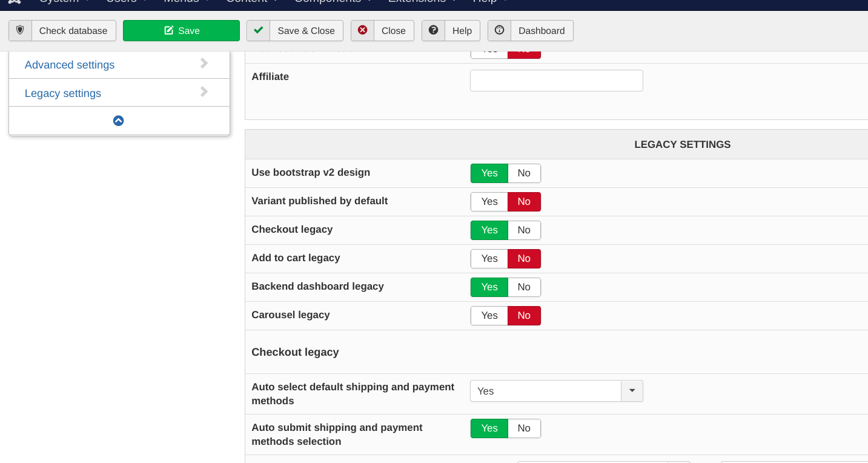Enable Backend dashboard legacy with Yes

coord(489,287)
